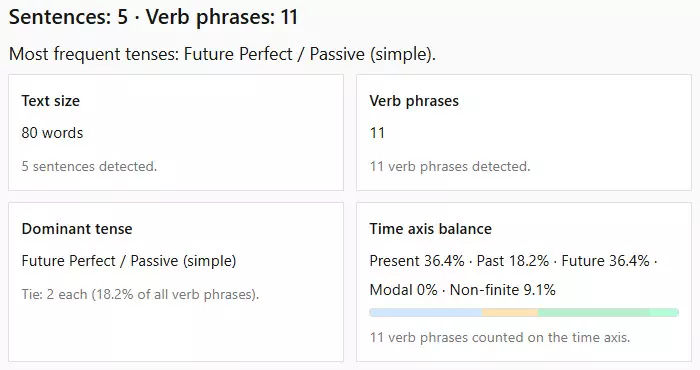Select the Most frequent tenses summary line
Image resolution: width=700 pixels, height=370 pixels.
tap(222, 54)
